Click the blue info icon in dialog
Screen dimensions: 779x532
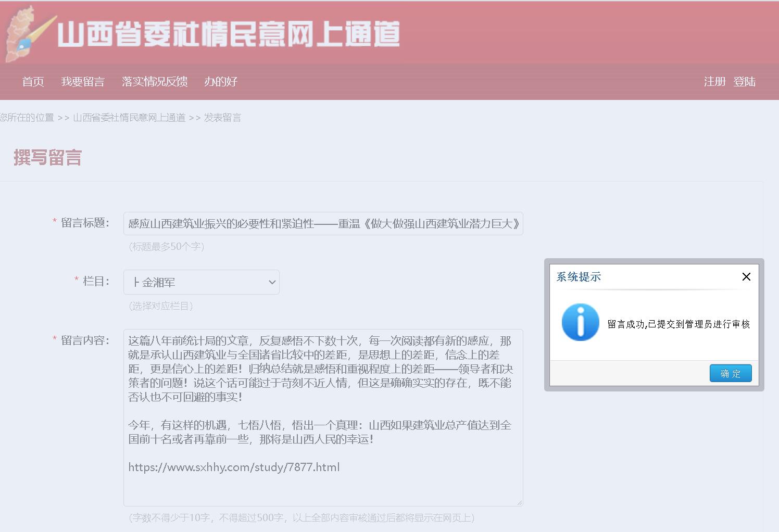coord(580,323)
